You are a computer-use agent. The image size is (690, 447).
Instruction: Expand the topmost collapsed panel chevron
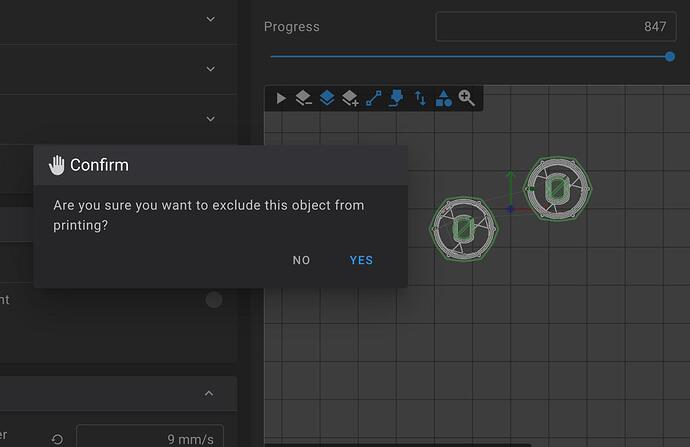[x=210, y=19]
